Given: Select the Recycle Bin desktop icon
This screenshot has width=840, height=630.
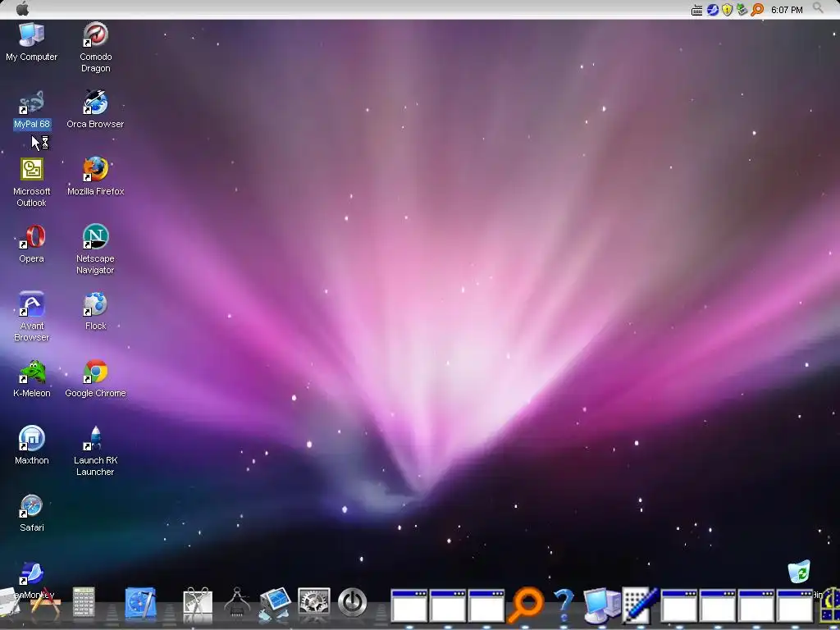Looking at the screenshot, I should [799, 572].
